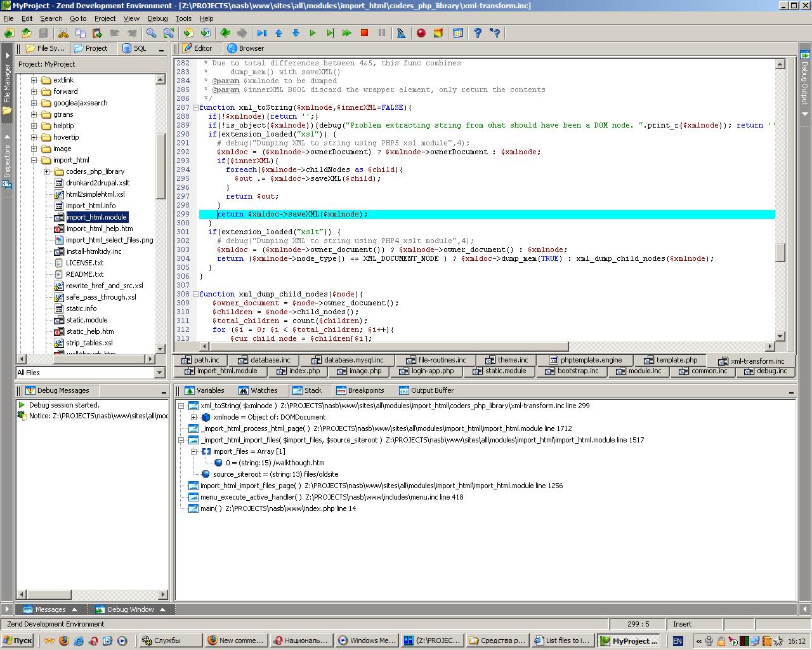812x650 pixels.
Task: Select drunkard2drupal.xslt in project tree
Action: click(98, 183)
